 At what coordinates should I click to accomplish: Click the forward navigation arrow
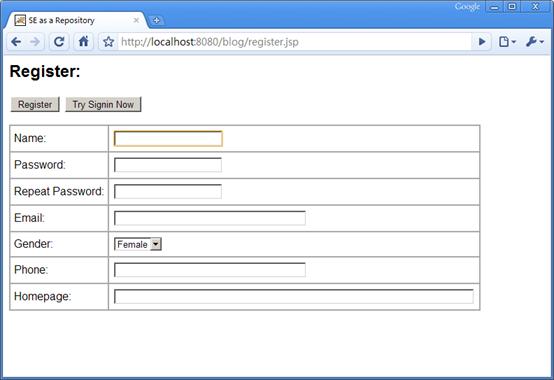click(35, 42)
